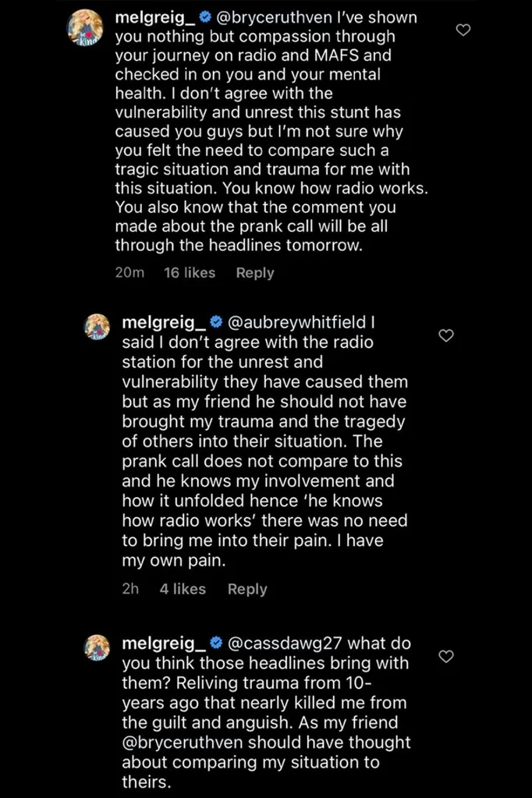Click verified badge beside the @cassdawg27 reply

pyautogui.click(x=215, y=644)
